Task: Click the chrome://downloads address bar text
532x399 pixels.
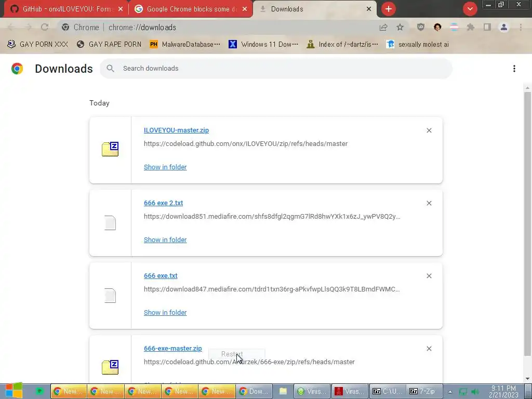Action: tap(142, 28)
